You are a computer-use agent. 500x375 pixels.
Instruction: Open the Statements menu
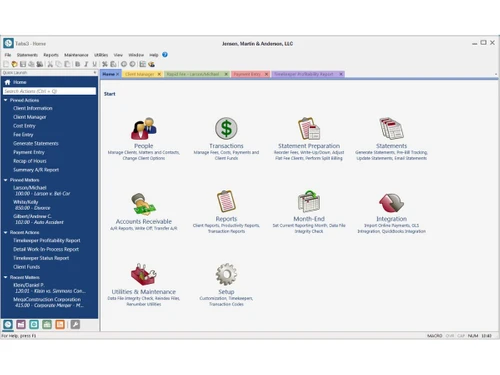[27, 55]
